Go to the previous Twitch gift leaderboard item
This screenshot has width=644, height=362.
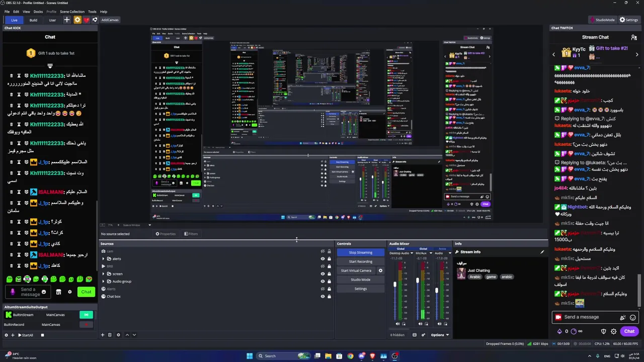point(554,54)
